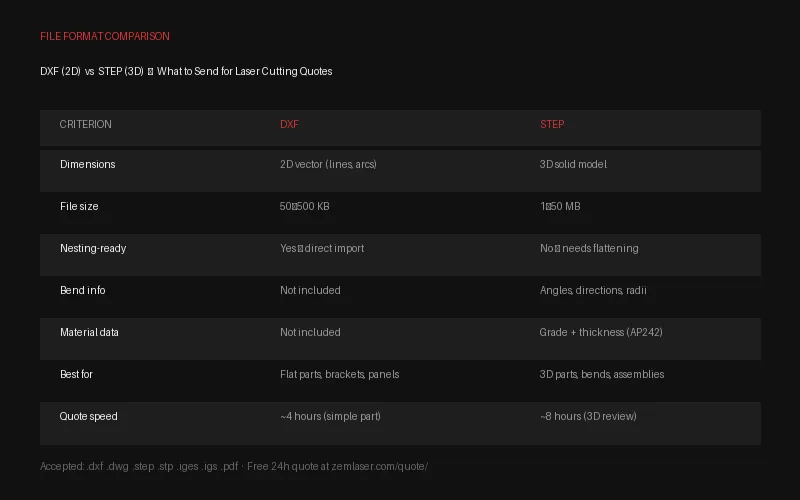The image size is (800, 500).
Task: Select 'Angles, directions, radii' cell
Action: 593,290
